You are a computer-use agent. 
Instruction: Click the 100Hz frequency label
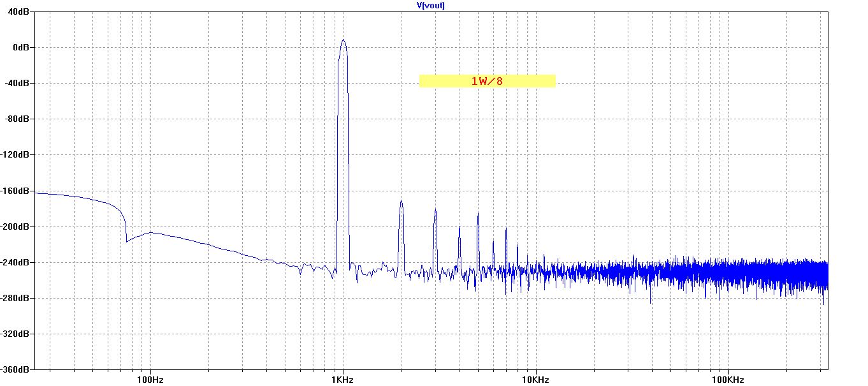(150, 379)
